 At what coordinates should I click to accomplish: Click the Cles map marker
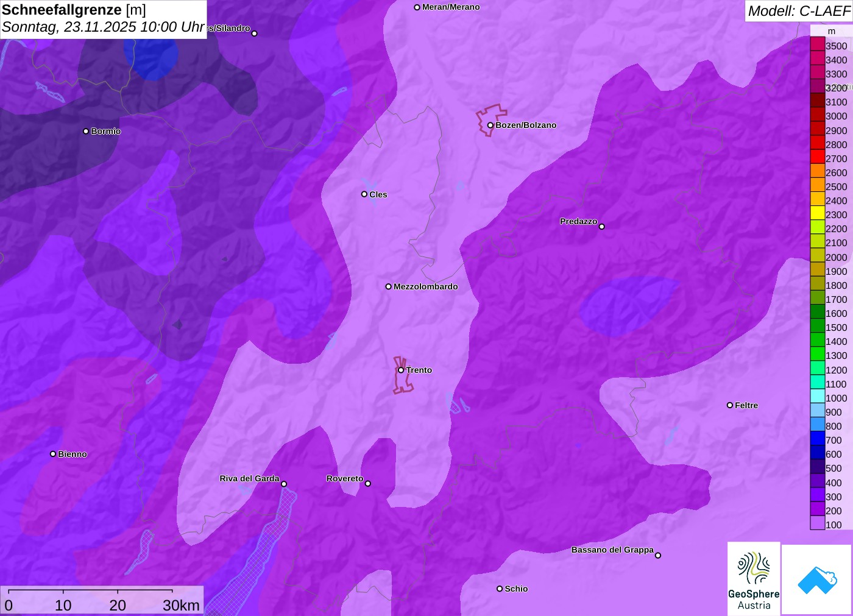click(364, 194)
